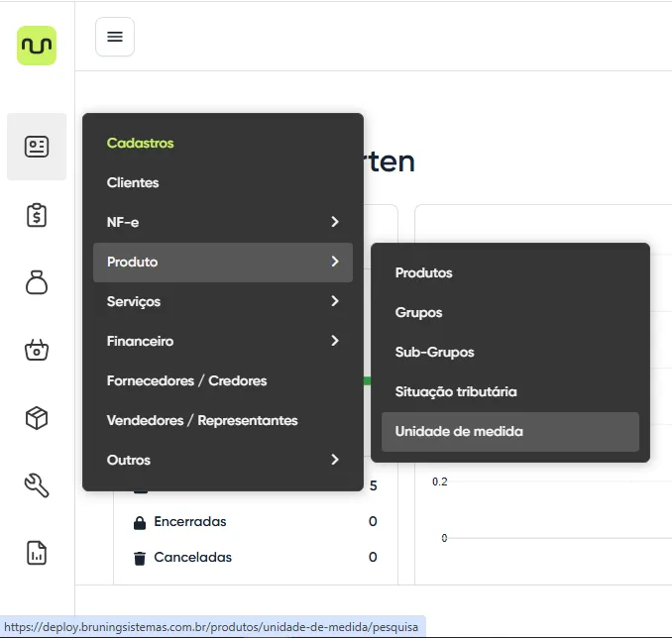Go to Fornecedores / Credores

[186, 380]
